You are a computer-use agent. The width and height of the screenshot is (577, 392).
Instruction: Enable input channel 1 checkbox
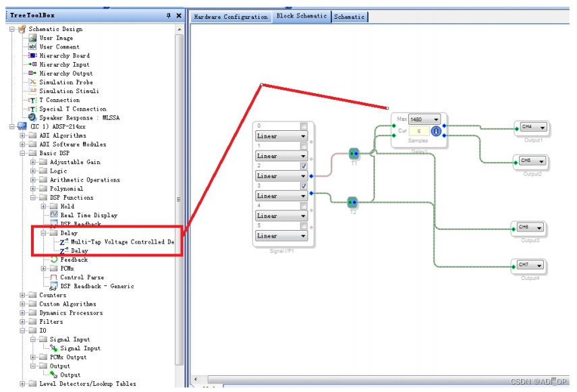pyautogui.click(x=304, y=146)
